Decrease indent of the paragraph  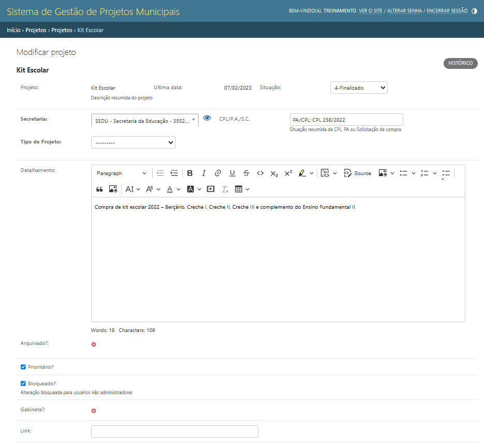click(x=160, y=173)
